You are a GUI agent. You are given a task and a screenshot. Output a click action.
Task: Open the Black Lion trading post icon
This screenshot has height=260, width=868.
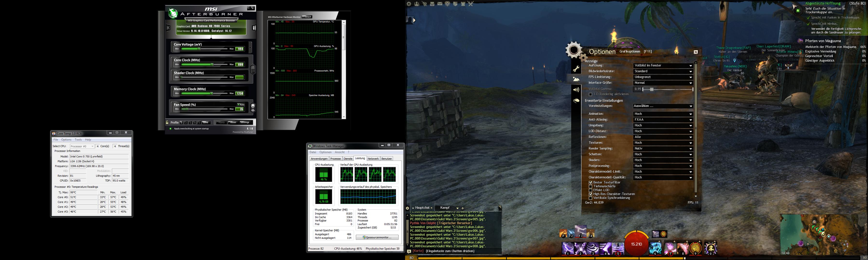(x=447, y=4)
